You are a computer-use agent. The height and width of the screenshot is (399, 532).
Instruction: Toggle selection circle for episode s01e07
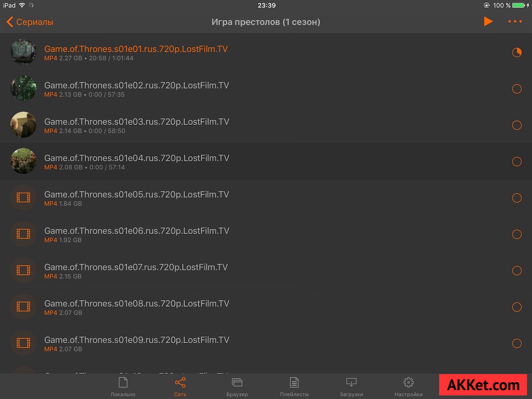pos(516,271)
